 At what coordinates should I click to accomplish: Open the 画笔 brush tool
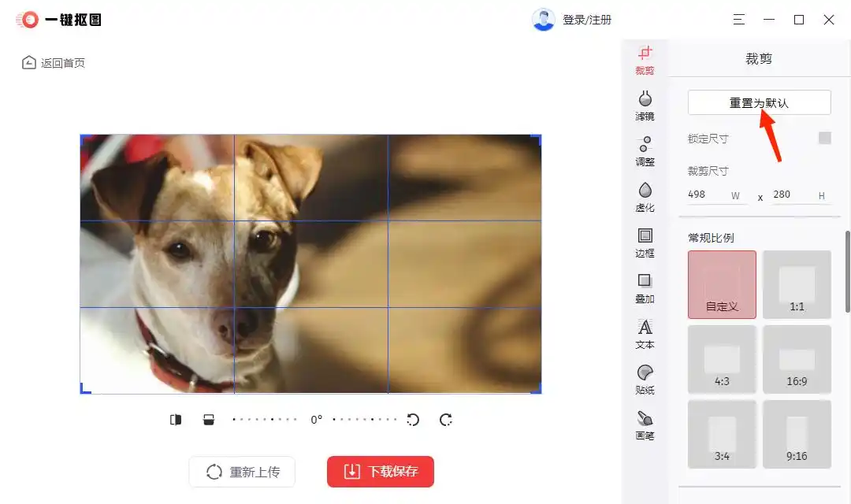[x=645, y=424]
